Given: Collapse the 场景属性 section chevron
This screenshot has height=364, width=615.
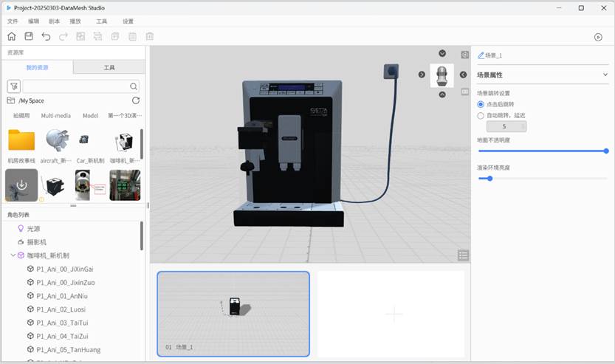Looking at the screenshot, I should (605, 75).
